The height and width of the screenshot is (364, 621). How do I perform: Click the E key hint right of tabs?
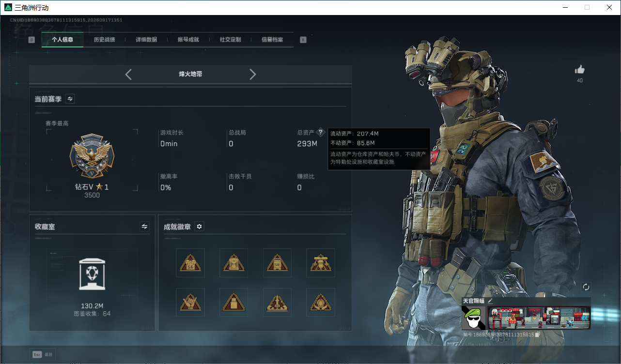click(x=303, y=40)
